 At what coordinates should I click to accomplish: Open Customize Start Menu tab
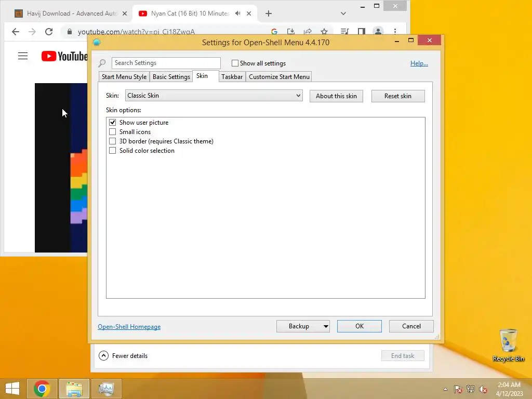(279, 77)
